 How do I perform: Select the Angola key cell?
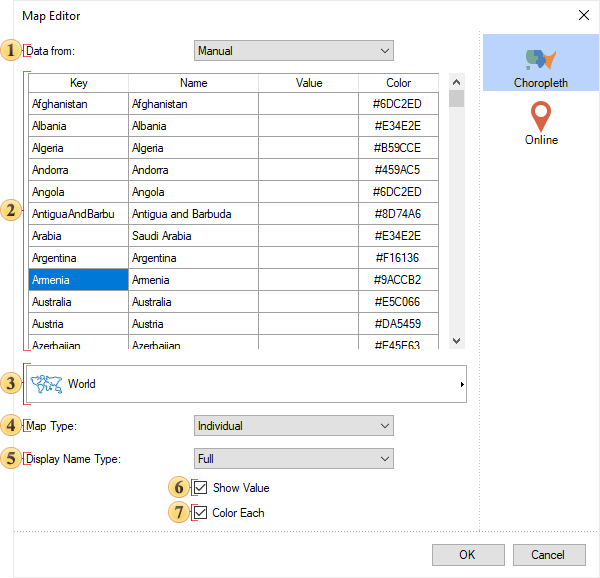78,192
